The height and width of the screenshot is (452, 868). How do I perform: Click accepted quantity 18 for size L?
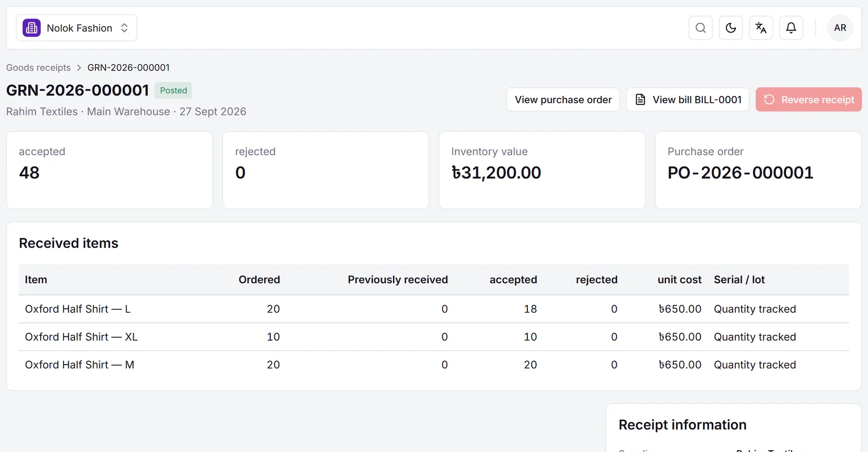tap(530, 309)
